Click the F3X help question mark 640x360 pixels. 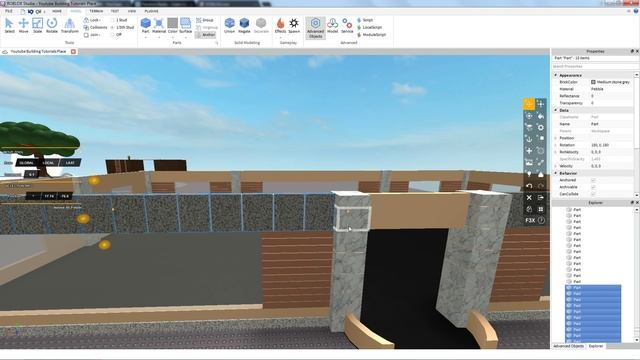(541, 220)
